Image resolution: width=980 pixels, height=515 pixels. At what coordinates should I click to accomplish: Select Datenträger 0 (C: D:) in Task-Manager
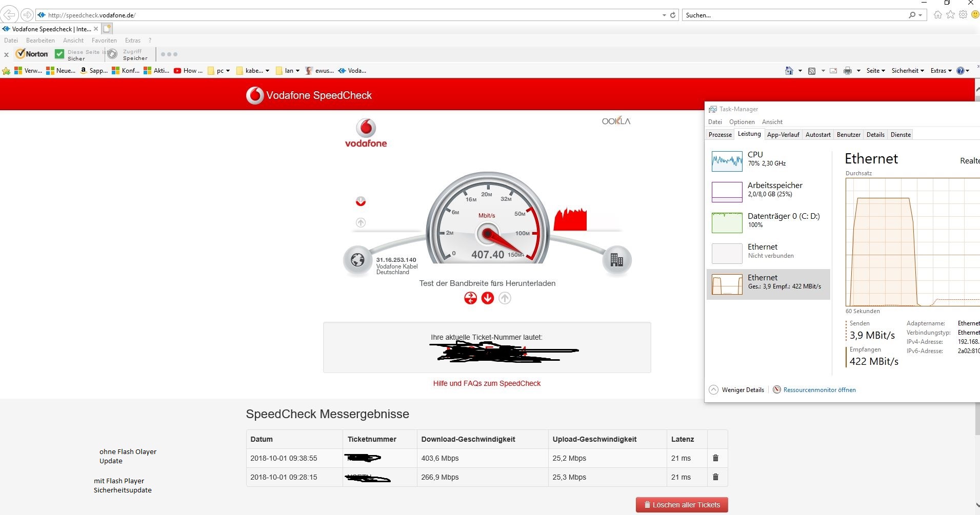tap(768, 222)
